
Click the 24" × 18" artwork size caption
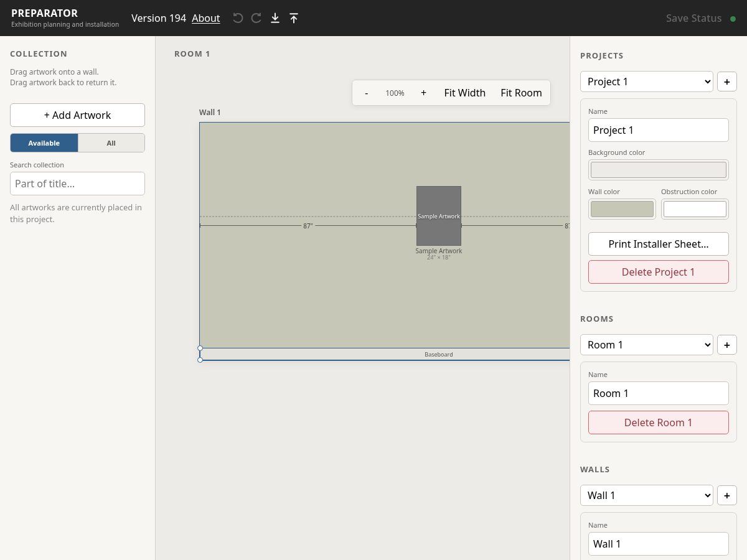(439, 258)
